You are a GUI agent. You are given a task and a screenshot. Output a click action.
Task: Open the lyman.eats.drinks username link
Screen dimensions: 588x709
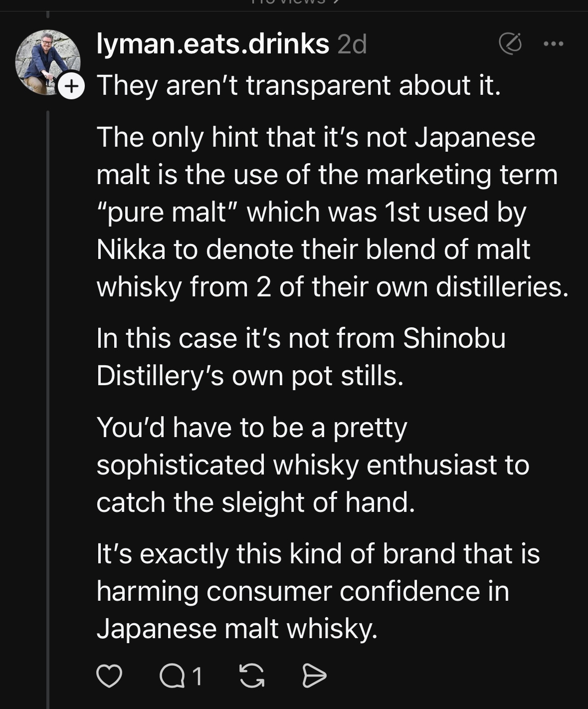coord(212,44)
